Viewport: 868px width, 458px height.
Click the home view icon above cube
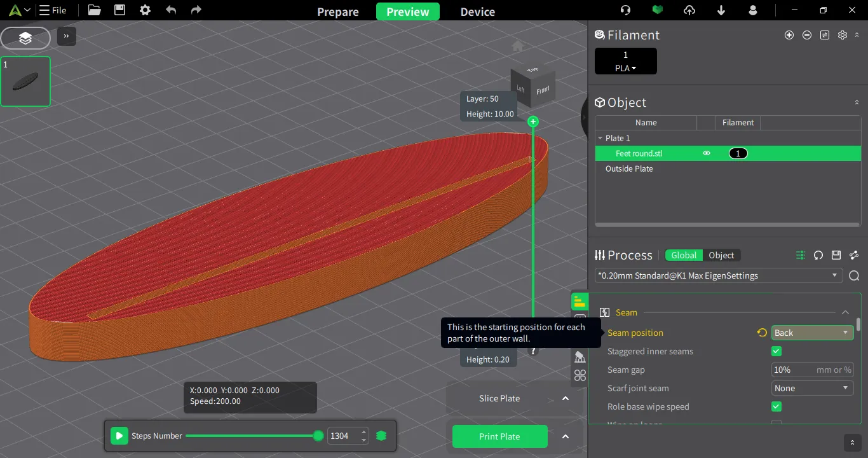(x=517, y=46)
